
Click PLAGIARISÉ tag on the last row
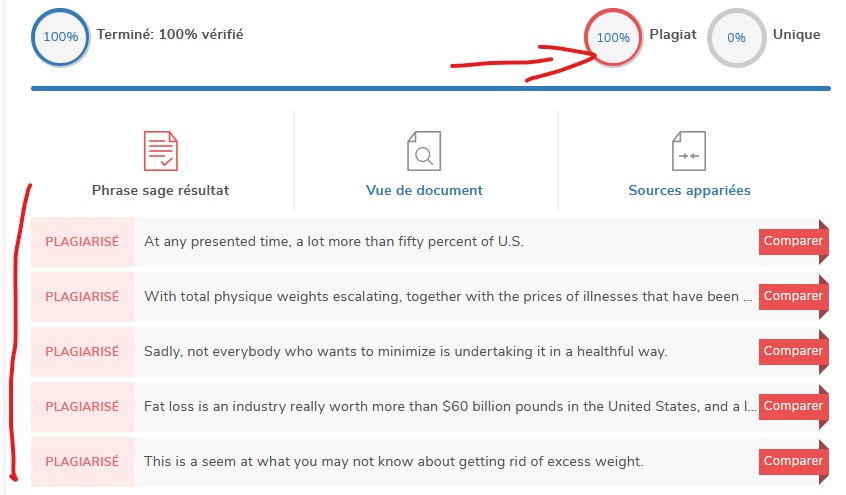tap(82, 461)
